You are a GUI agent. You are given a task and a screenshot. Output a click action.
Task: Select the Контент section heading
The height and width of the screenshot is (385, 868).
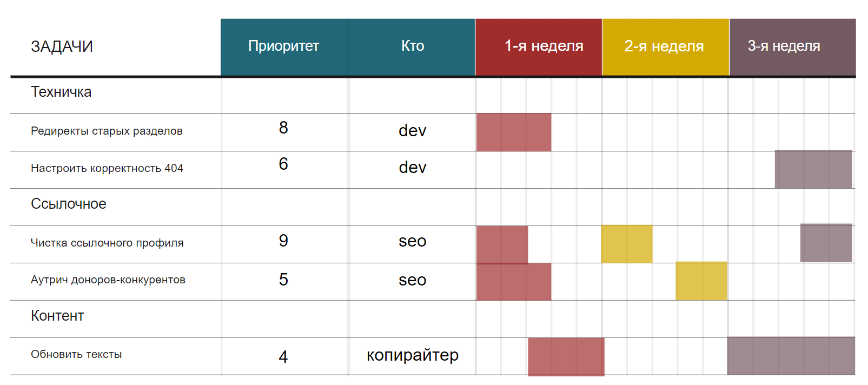click(57, 316)
